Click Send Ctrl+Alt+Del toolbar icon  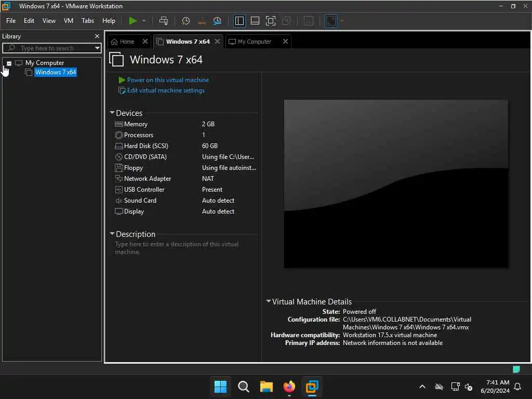pos(164,21)
